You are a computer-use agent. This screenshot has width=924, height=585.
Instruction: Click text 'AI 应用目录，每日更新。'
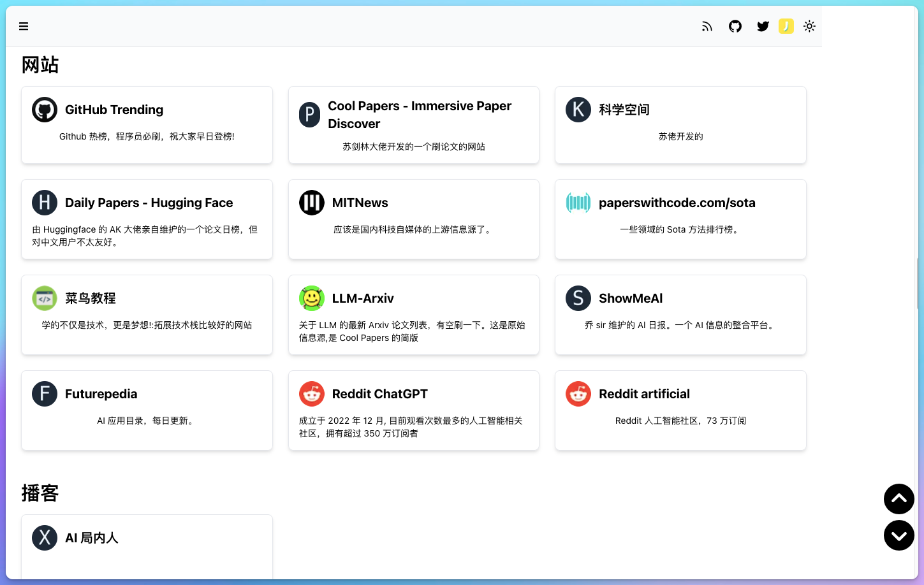(147, 421)
